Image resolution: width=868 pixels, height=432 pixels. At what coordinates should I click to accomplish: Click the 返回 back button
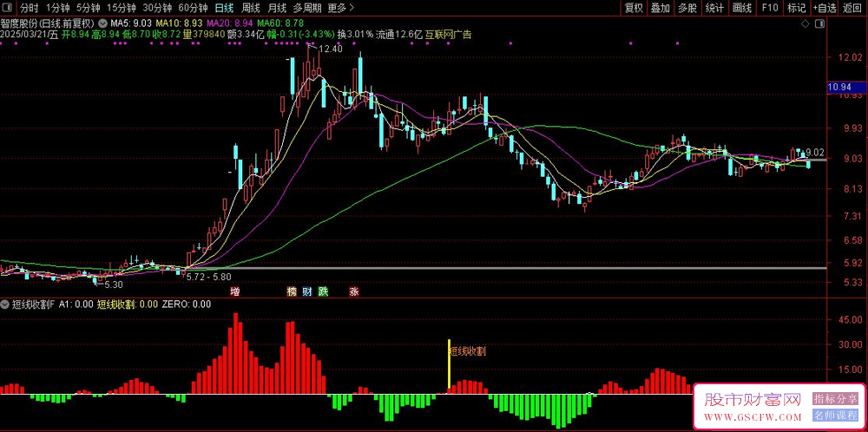pos(852,9)
